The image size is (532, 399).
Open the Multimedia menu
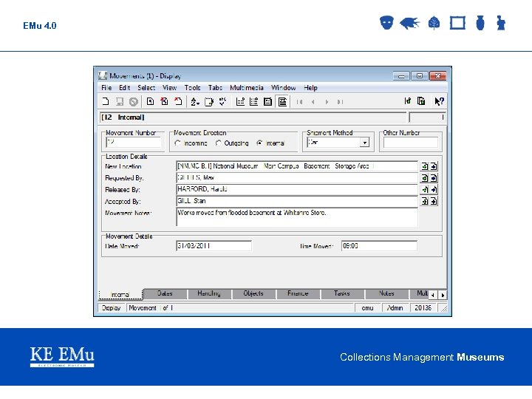coord(247,87)
